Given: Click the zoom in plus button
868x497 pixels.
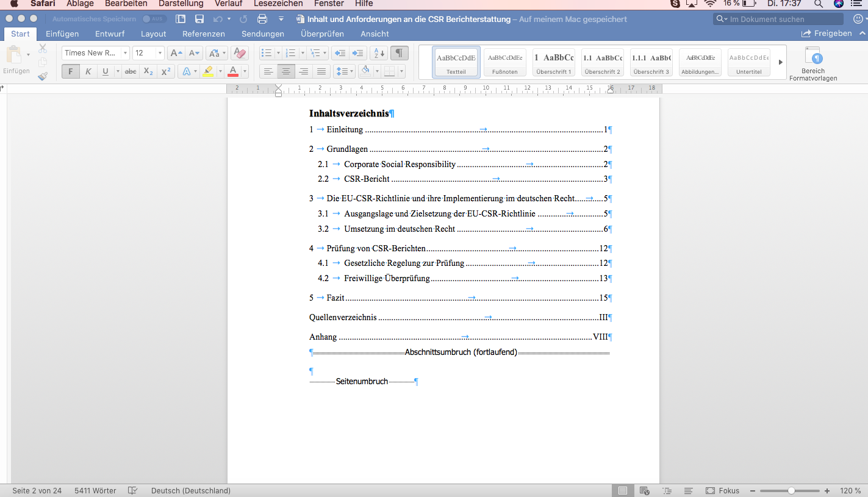Looking at the screenshot, I should [827, 490].
